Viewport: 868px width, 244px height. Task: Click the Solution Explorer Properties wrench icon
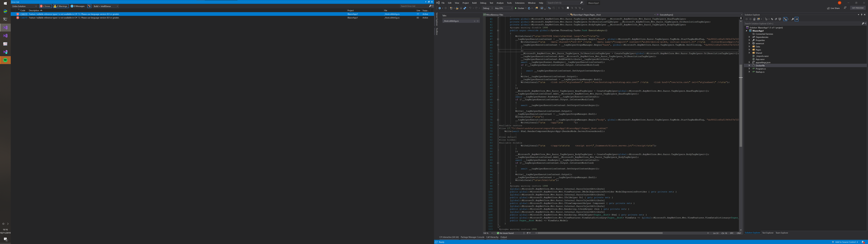point(793,19)
